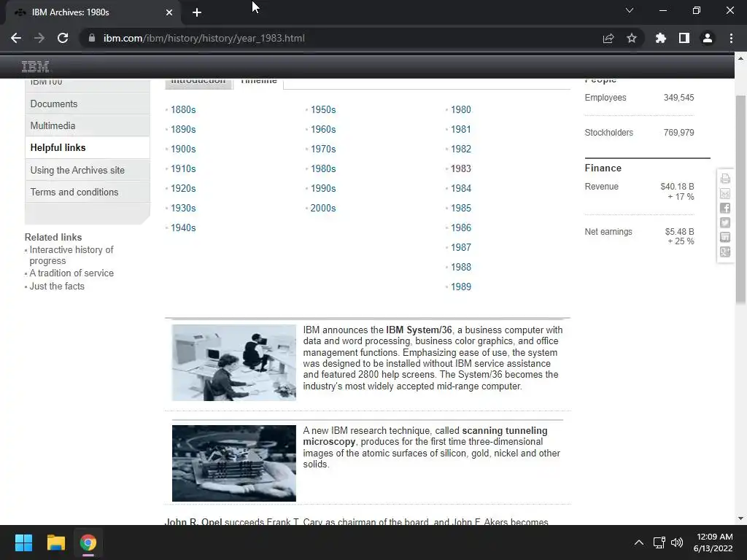Go to the 1920s decade

point(183,188)
